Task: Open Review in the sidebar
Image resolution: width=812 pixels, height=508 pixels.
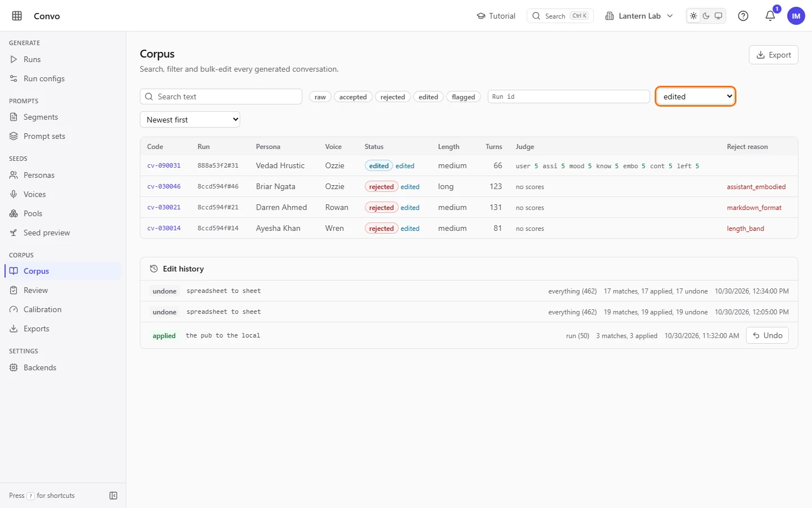Action: click(x=63, y=290)
